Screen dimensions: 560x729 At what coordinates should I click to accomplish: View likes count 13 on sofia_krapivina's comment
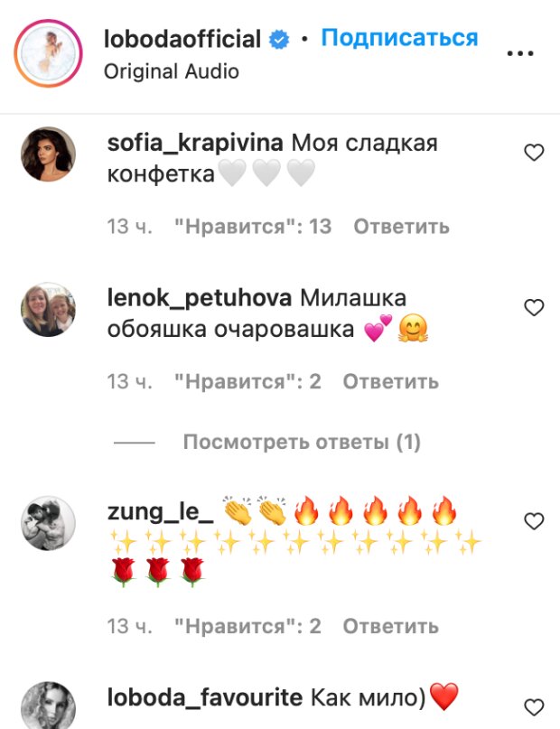pos(253,227)
